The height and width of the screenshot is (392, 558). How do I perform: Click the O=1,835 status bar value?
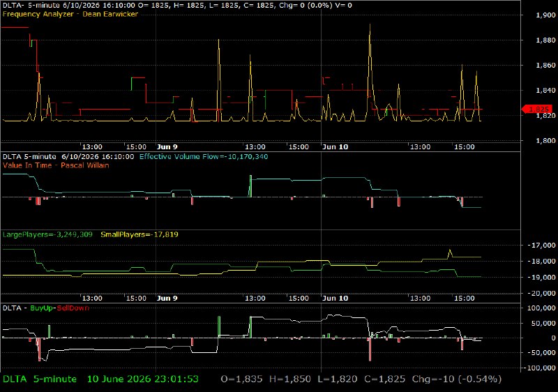click(241, 379)
